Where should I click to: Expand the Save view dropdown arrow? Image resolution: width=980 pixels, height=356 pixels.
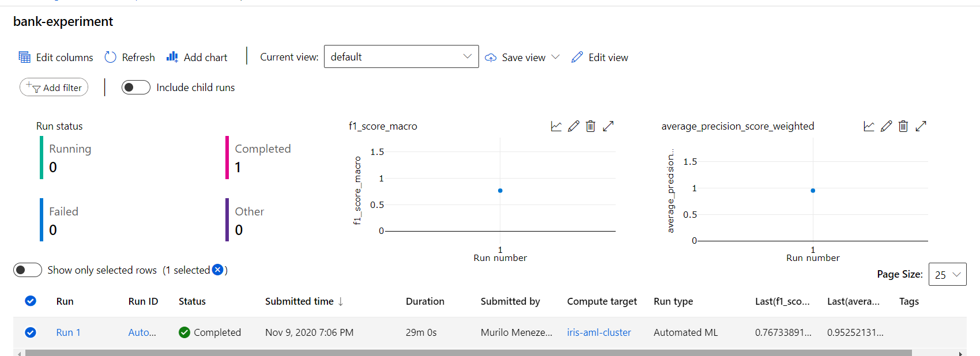[x=555, y=57]
